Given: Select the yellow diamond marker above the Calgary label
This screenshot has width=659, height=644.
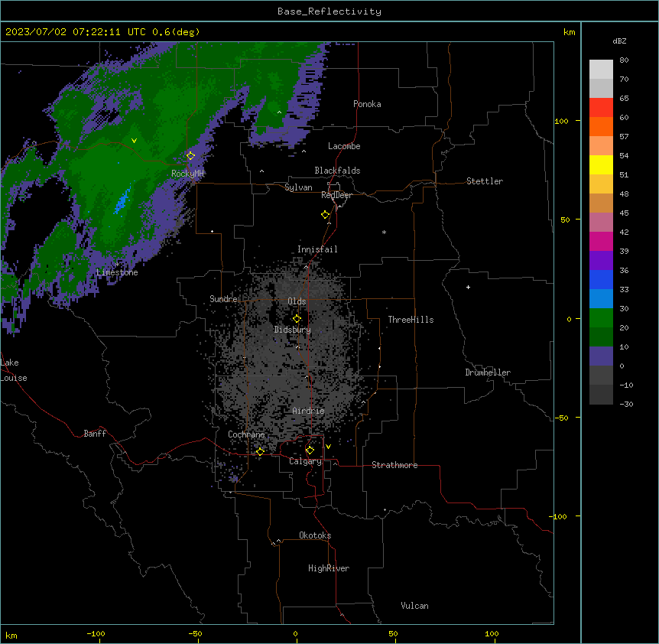Looking at the screenshot, I should [x=310, y=450].
